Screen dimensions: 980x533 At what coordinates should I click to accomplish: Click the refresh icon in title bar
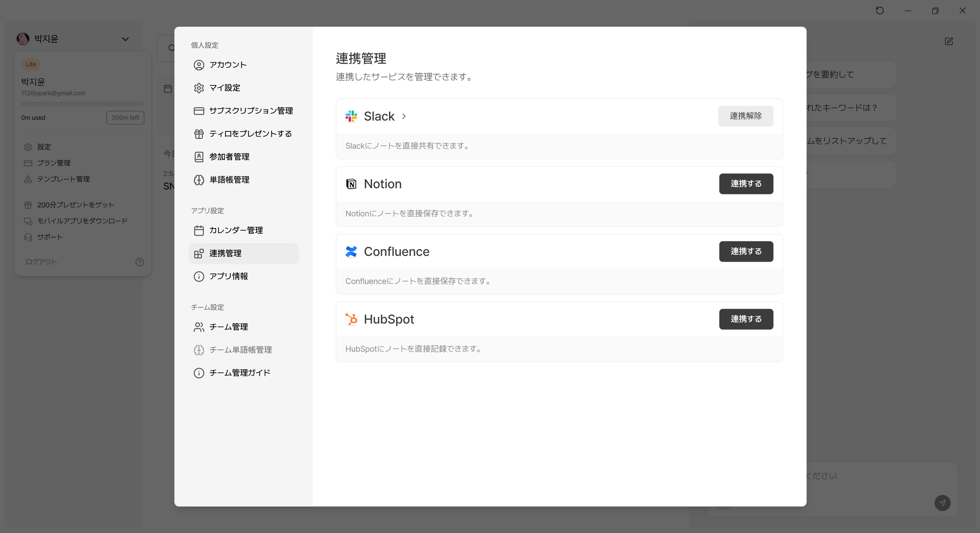(x=880, y=11)
